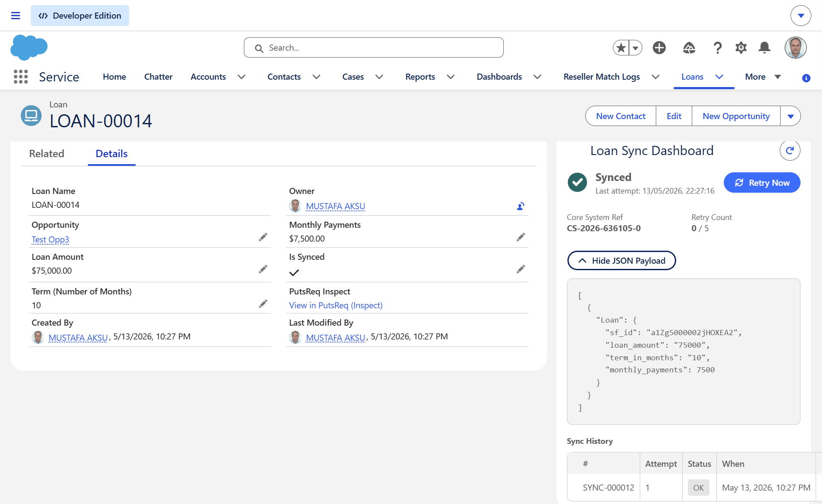Screen dimensions: 823x504
Task: Click the Loan record computer icon
Action: click(x=31, y=116)
